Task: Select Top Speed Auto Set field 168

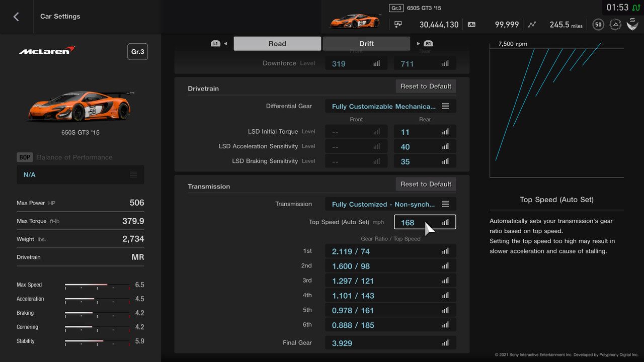Action: tap(425, 222)
